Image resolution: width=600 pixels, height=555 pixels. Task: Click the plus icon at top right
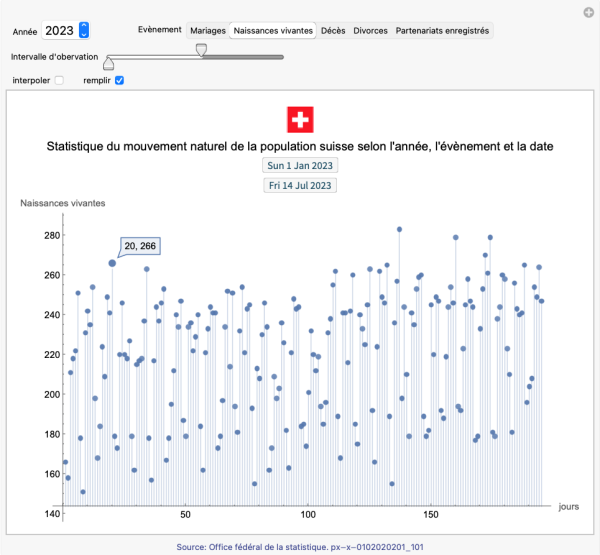588,12
